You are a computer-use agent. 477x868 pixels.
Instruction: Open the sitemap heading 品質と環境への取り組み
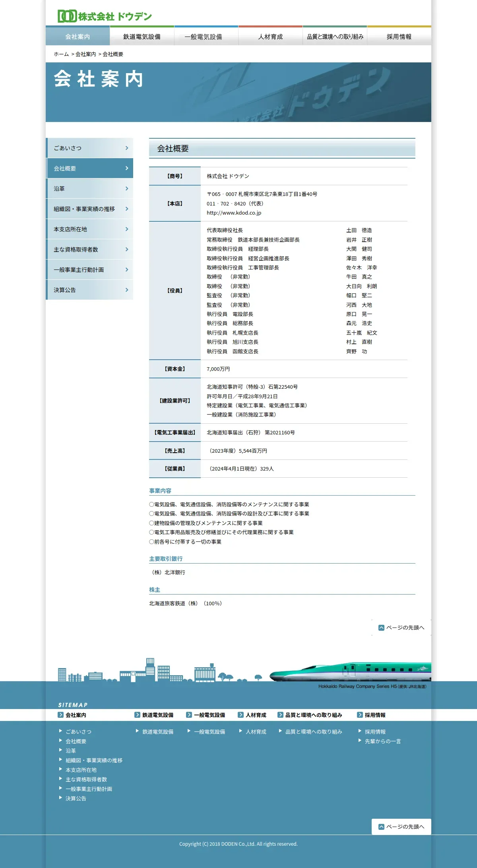tap(314, 715)
